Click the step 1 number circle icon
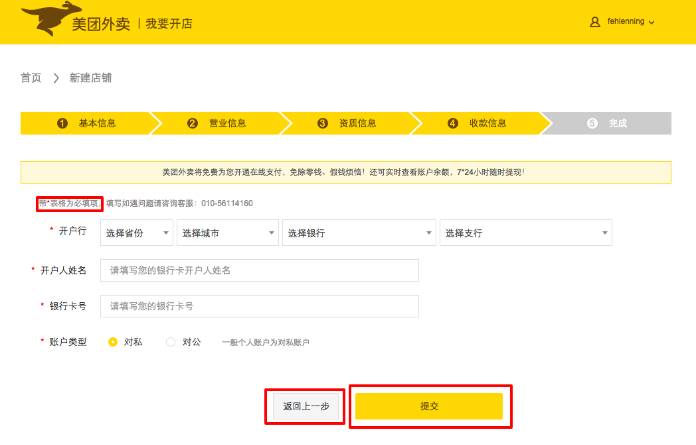 pos(62,123)
